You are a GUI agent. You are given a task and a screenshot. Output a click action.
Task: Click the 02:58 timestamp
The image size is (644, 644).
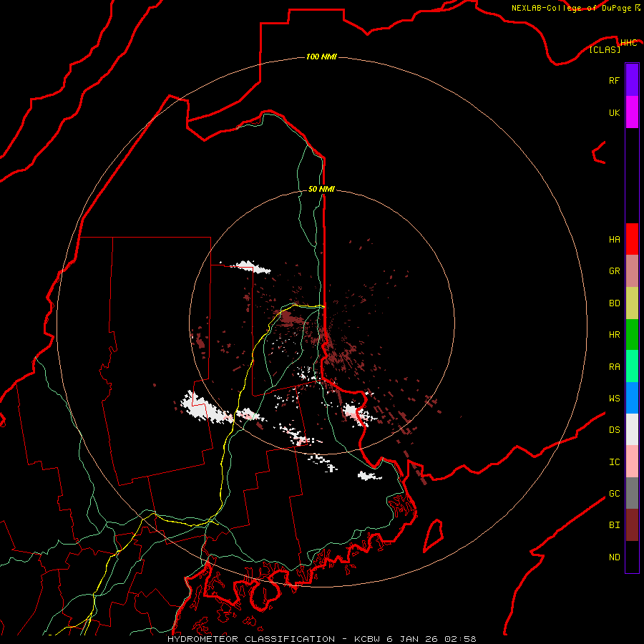(x=460, y=639)
